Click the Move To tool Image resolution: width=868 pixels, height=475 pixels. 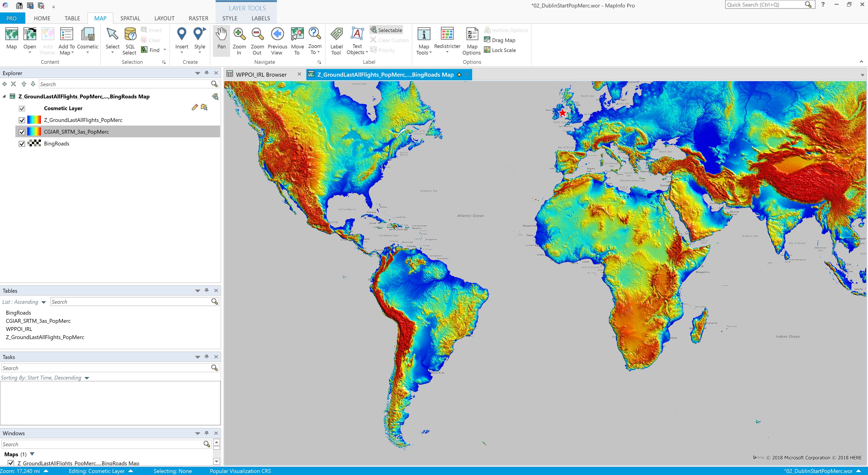pyautogui.click(x=297, y=41)
